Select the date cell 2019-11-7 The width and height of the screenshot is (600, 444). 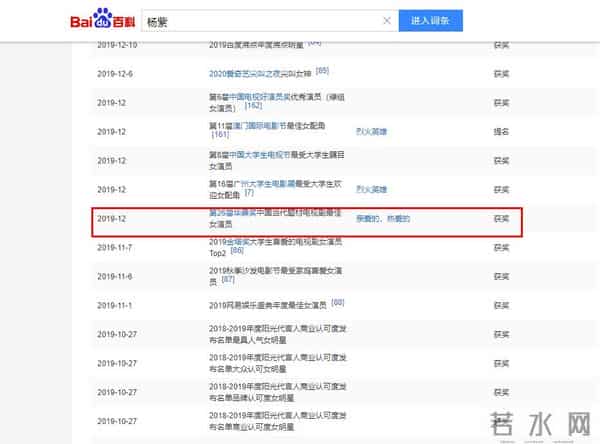pyautogui.click(x=114, y=248)
